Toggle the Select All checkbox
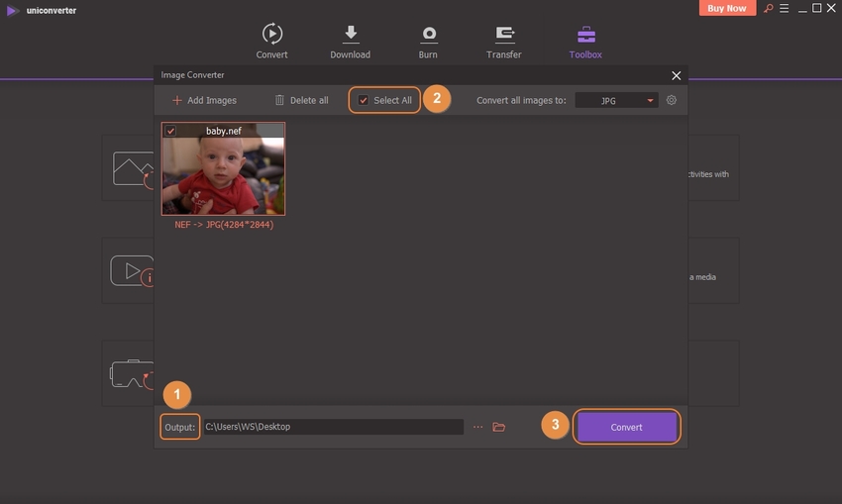The image size is (842, 504). point(364,100)
